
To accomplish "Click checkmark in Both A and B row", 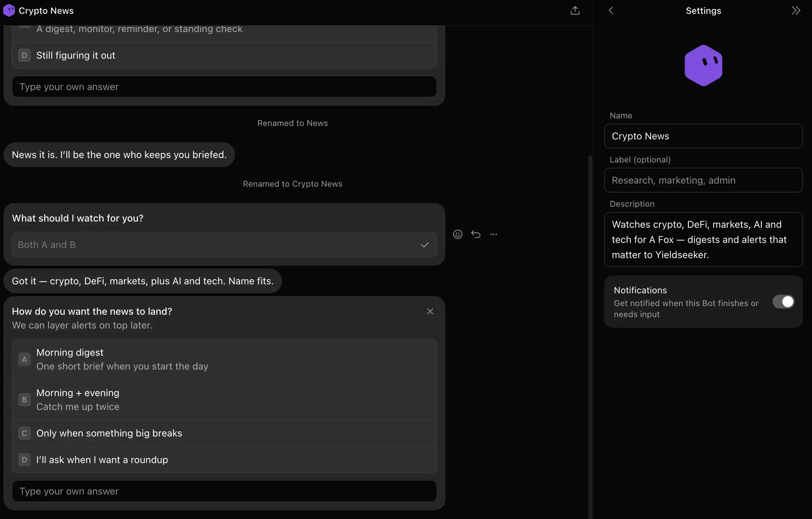I will tap(425, 245).
